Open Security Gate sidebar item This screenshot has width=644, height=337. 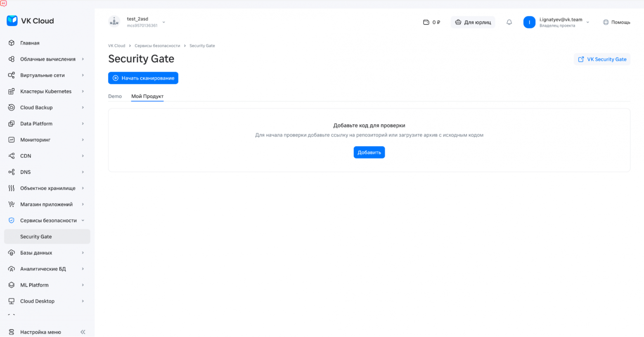(47, 236)
